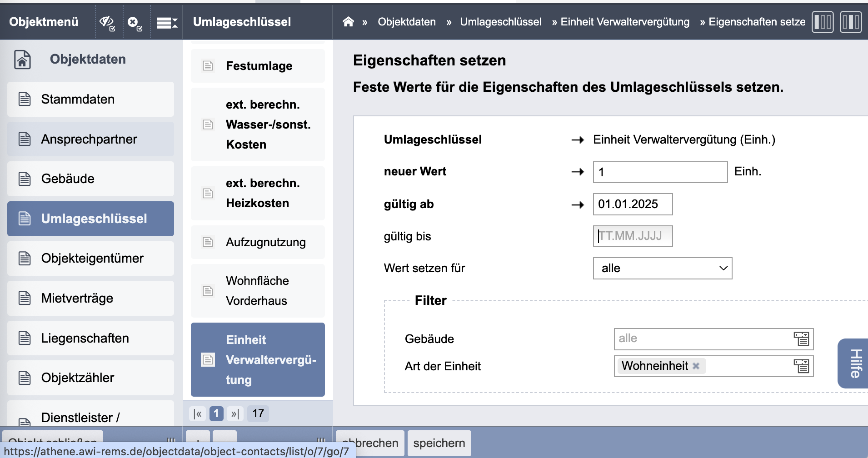Click the ext. berechn. Heizkosten document icon

click(208, 193)
